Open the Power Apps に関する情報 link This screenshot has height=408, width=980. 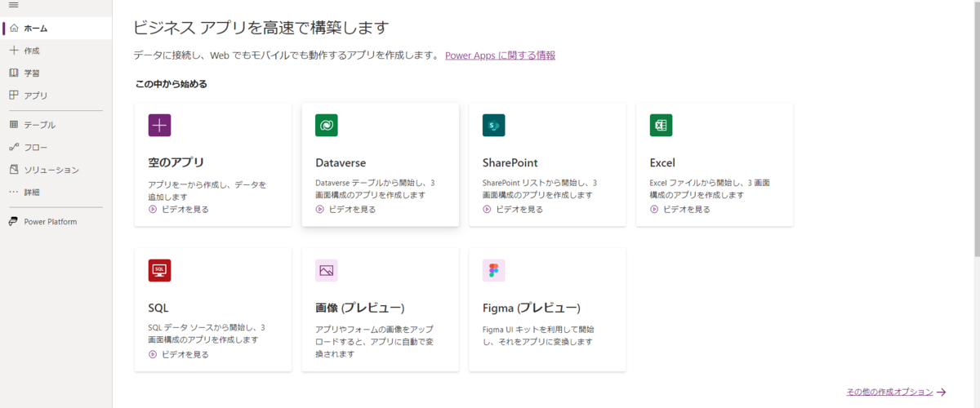[500, 55]
